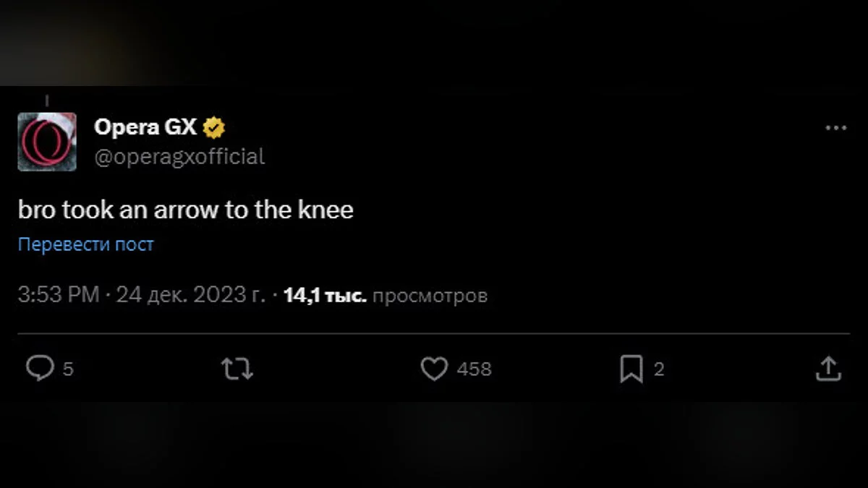Visit the @operagxofficial handle link
Viewport: 868px width, 488px height.
click(179, 156)
